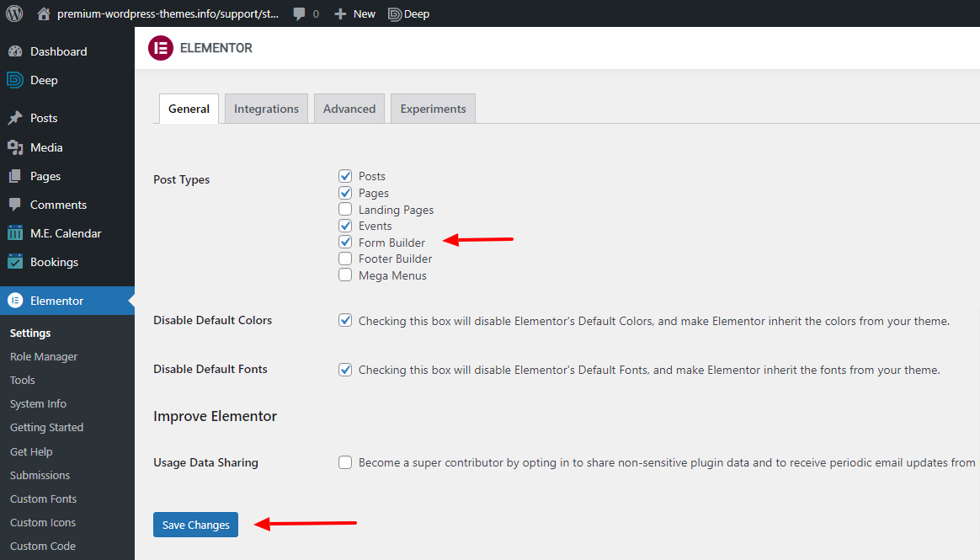Open Submissions submenu link
This screenshot has width=980, height=560.
tap(40, 476)
